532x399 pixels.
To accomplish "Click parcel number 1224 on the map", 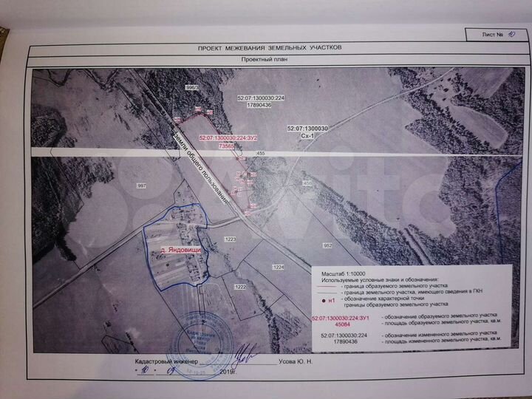I will [x=278, y=267].
